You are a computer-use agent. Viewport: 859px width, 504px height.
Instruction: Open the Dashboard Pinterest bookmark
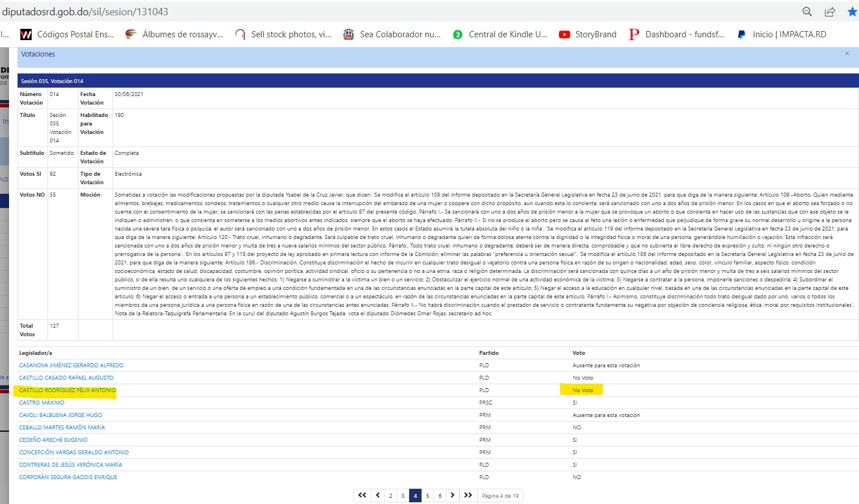(x=676, y=34)
